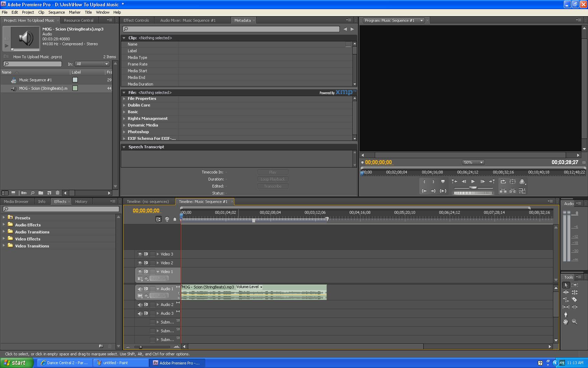Image resolution: width=588 pixels, height=368 pixels.
Task: Choose the Rolling Edit tool
Action: (x=575, y=292)
